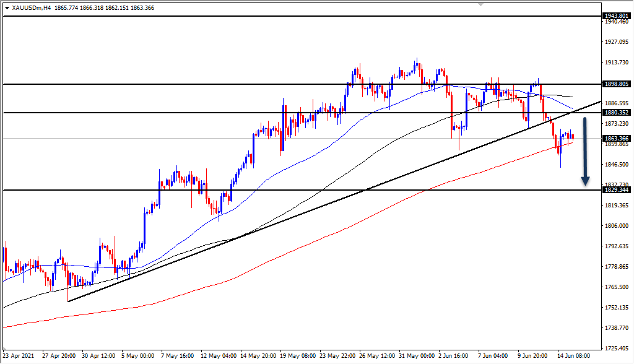Click the 27 Apr 20:00 time label
This screenshot has height=364, width=634.
[59, 356]
